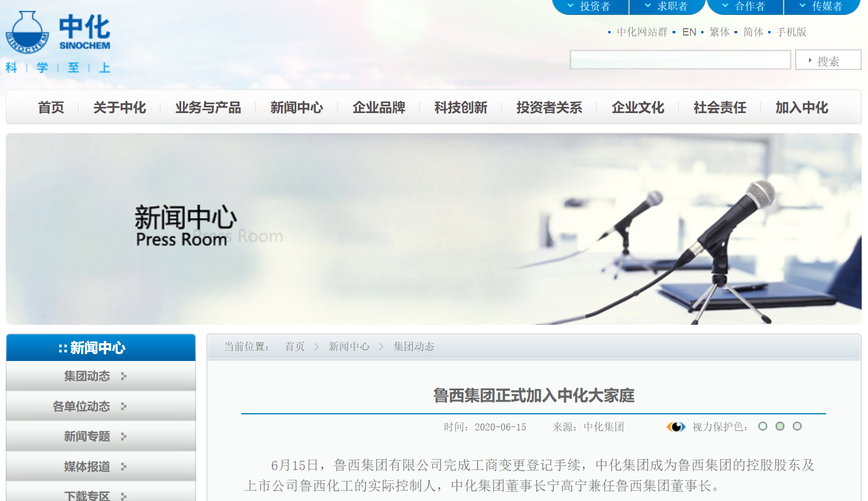
Task: Click the arrow icon next to 各单位动态
Action: tap(124, 406)
